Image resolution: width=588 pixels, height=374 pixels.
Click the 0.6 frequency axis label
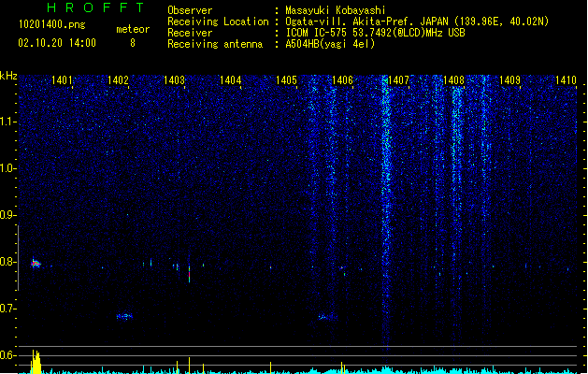[x=7, y=355]
